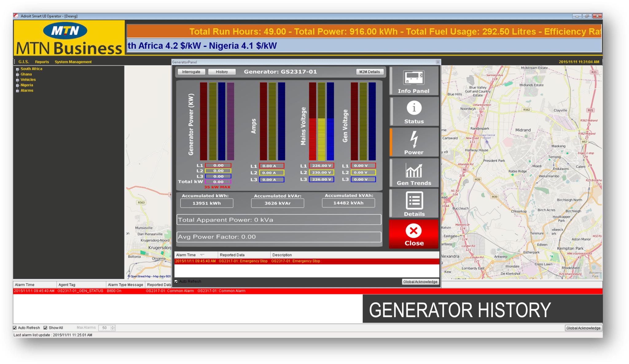The height and width of the screenshot is (364, 629).
Task: Click the Avg Power Factor field
Action: 279,237
